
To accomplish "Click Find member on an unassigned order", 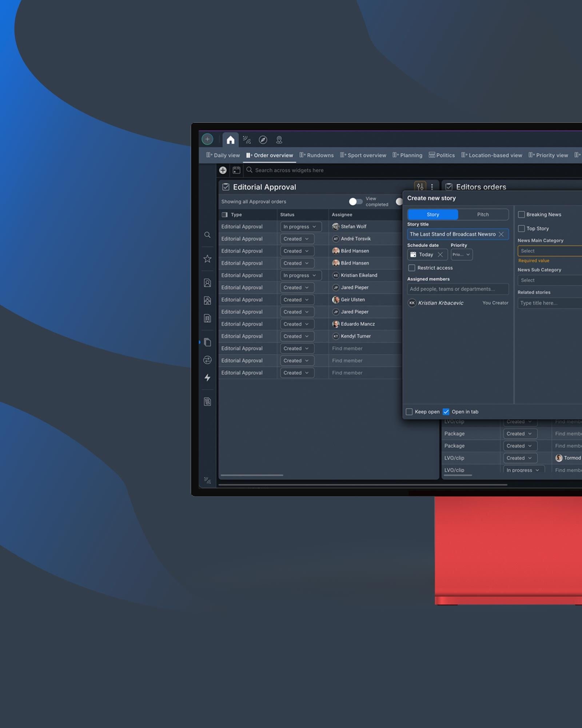I will coord(347,348).
